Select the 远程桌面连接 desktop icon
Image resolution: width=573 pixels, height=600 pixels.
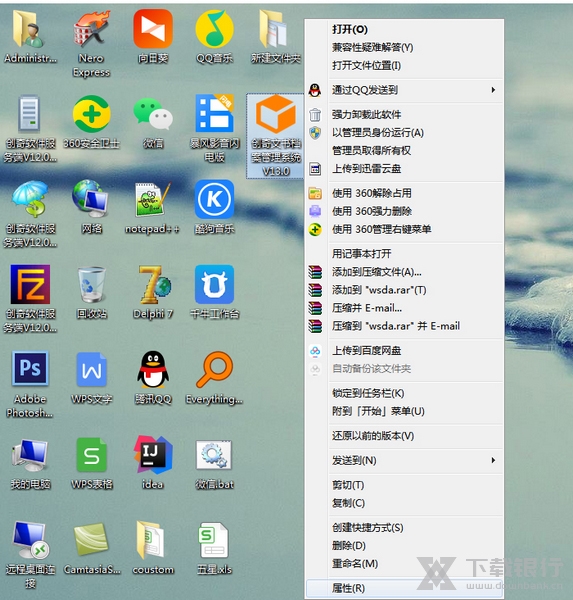tap(30, 555)
